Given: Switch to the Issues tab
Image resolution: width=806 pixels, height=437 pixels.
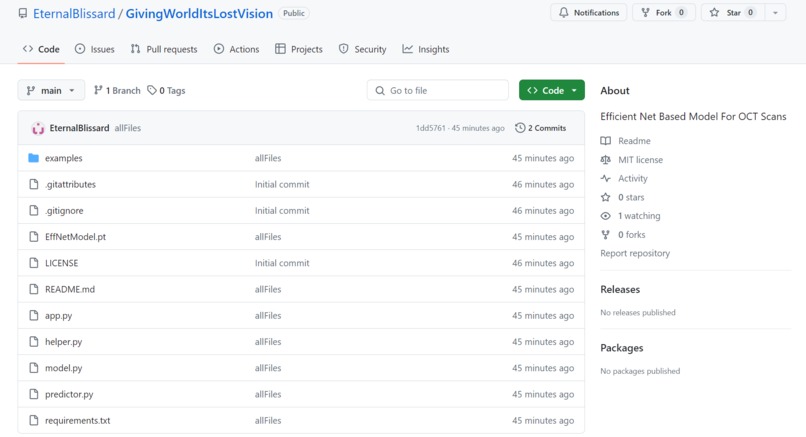Looking at the screenshot, I should click(x=95, y=49).
